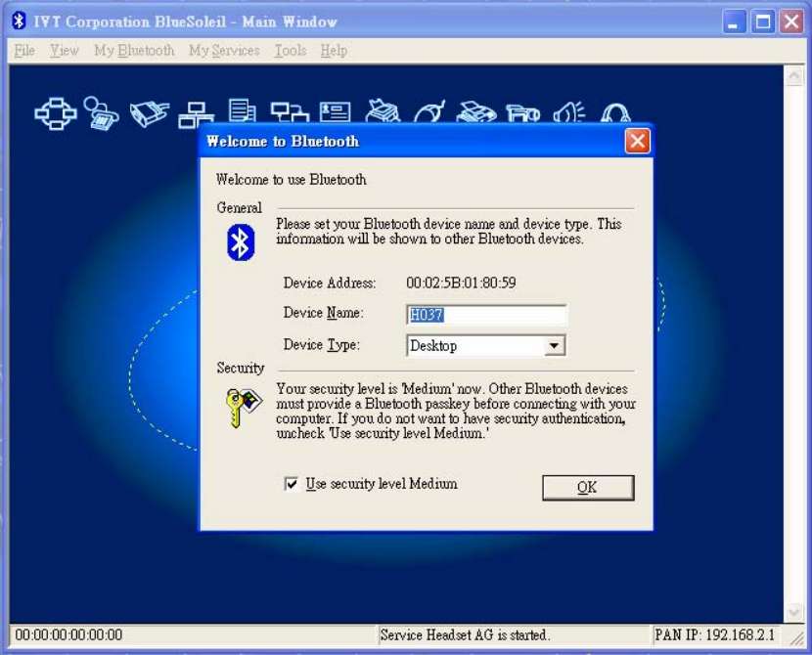812x655 pixels.
Task: Click status text 'Service Headset AG is started.'
Action: (x=465, y=634)
